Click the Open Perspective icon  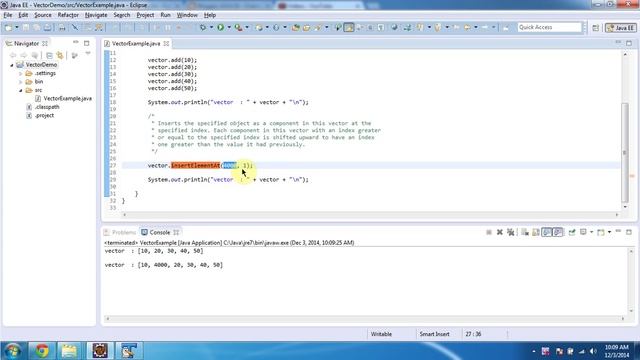click(596, 28)
